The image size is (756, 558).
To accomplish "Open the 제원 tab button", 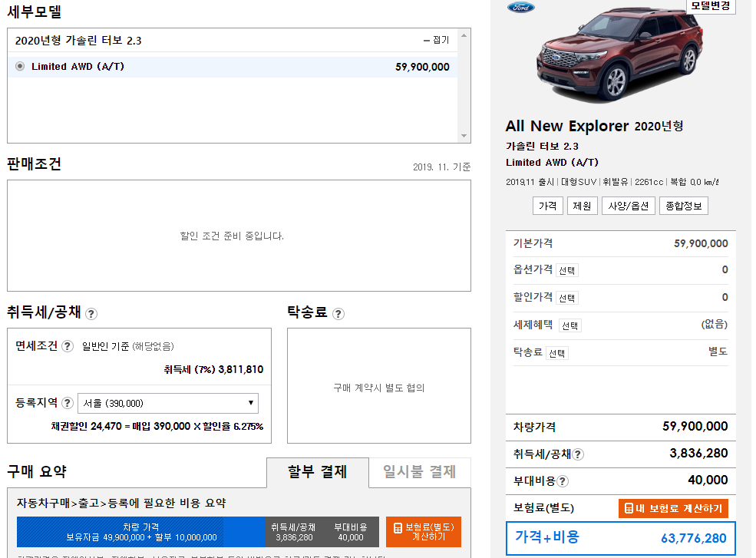I will click(582, 206).
